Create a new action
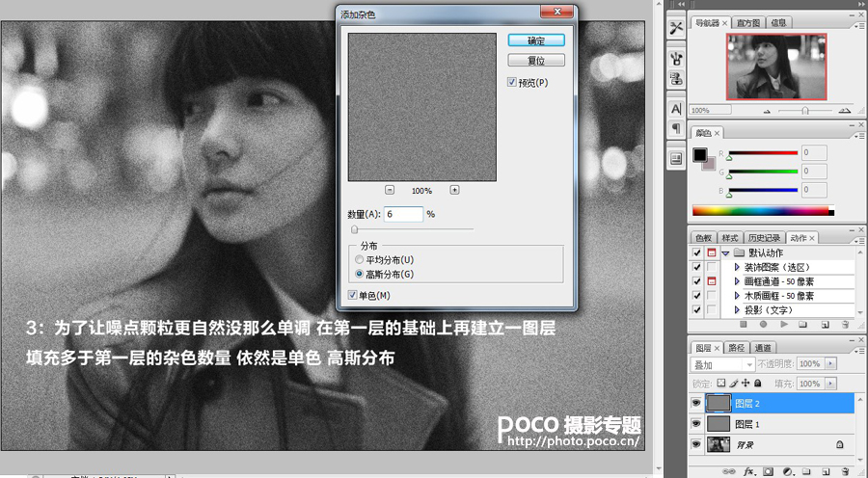Viewport: 868px width, 478px height. pos(825,324)
